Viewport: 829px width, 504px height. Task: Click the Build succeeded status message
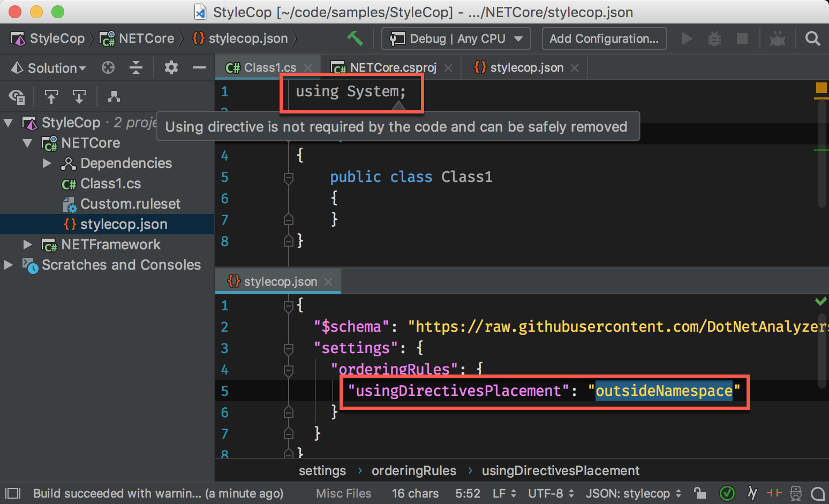pos(158,493)
